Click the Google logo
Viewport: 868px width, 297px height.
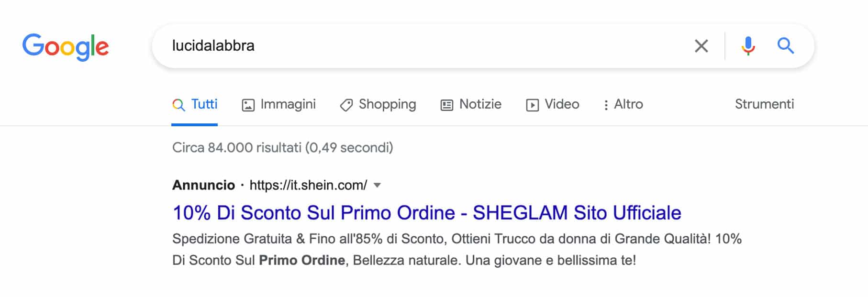[x=66, y=47]
